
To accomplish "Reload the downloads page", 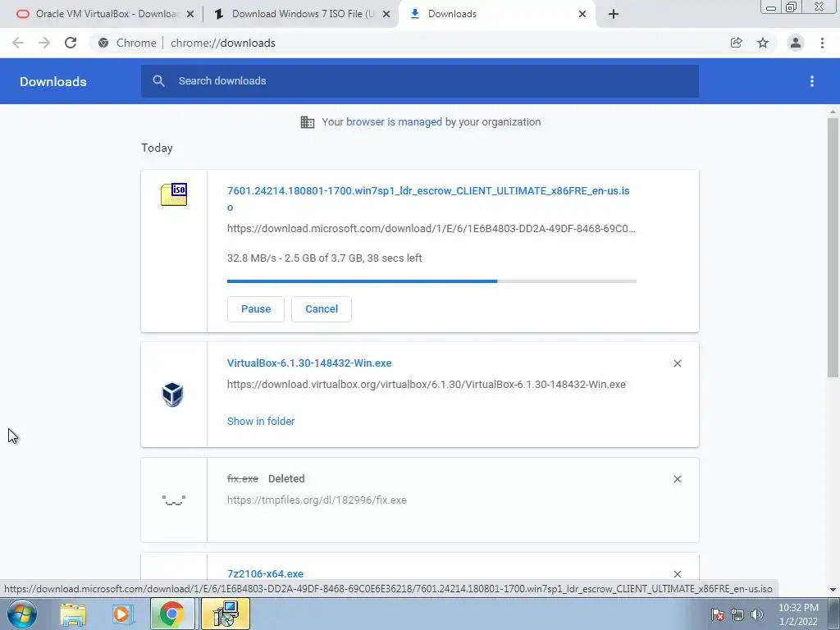I will [x=71, y=43].
